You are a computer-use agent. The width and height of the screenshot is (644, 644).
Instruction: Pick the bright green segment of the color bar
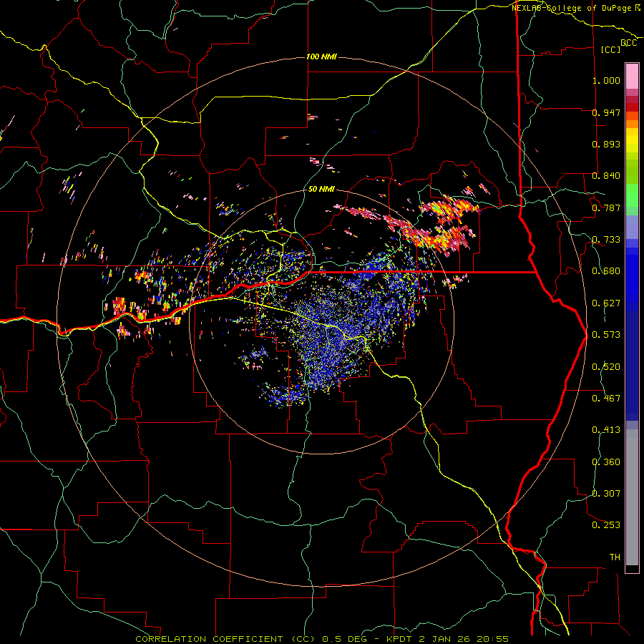click(x=632, y=195)
